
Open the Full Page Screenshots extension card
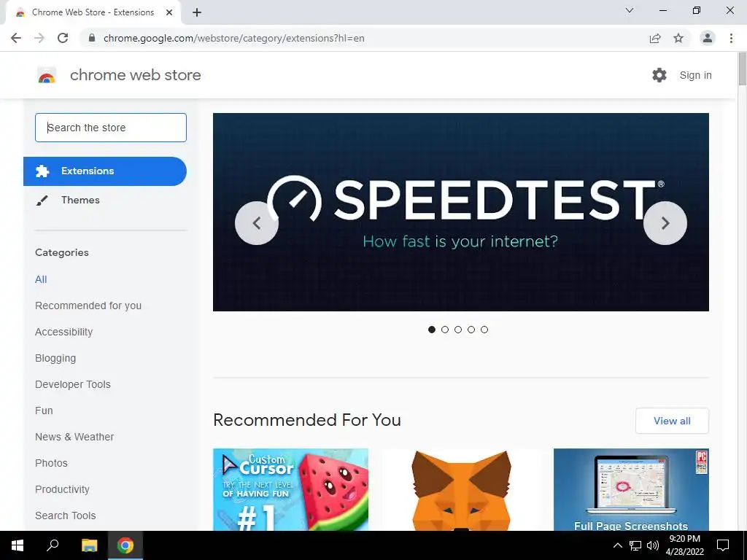click(631, 489)
